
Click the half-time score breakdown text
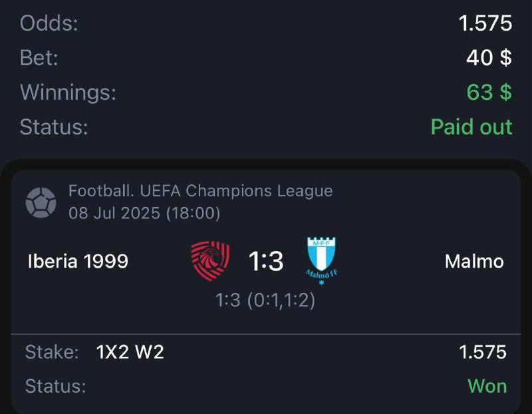265,300
